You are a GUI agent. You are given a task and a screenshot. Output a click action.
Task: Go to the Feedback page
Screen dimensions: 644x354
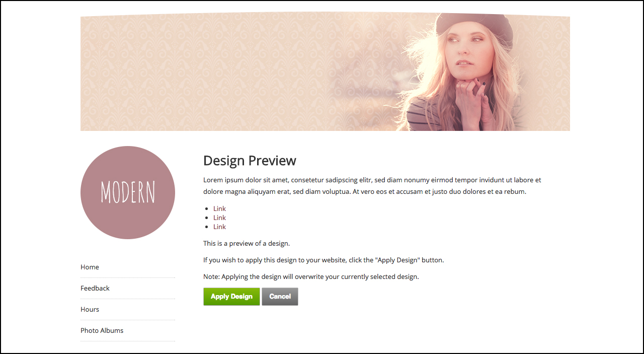pos(95,288)
